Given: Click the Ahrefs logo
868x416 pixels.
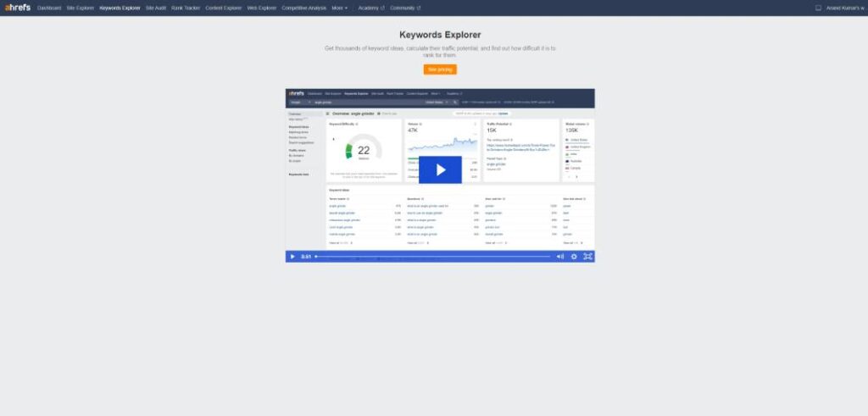Looking at the screenshot, I should [17, 8].
